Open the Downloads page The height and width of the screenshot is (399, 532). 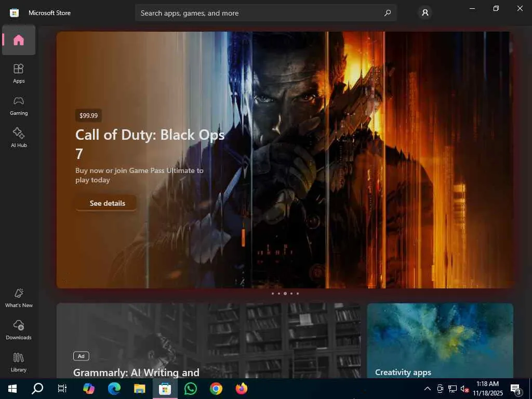(19, 330)
